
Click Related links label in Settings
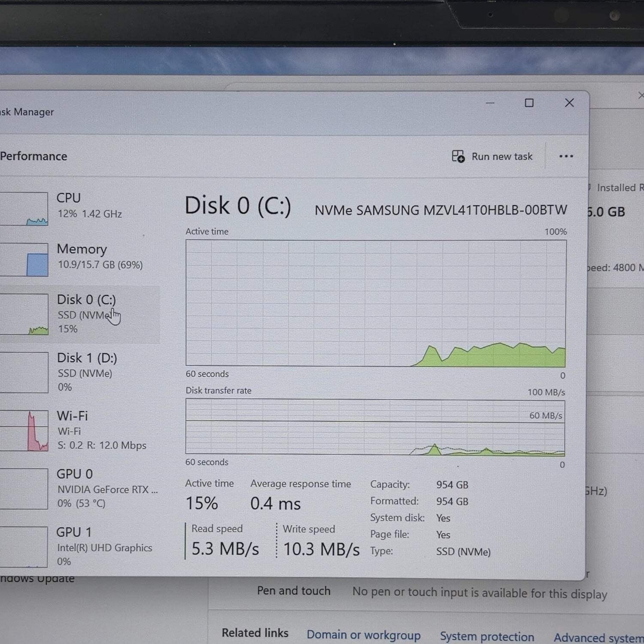255,633
